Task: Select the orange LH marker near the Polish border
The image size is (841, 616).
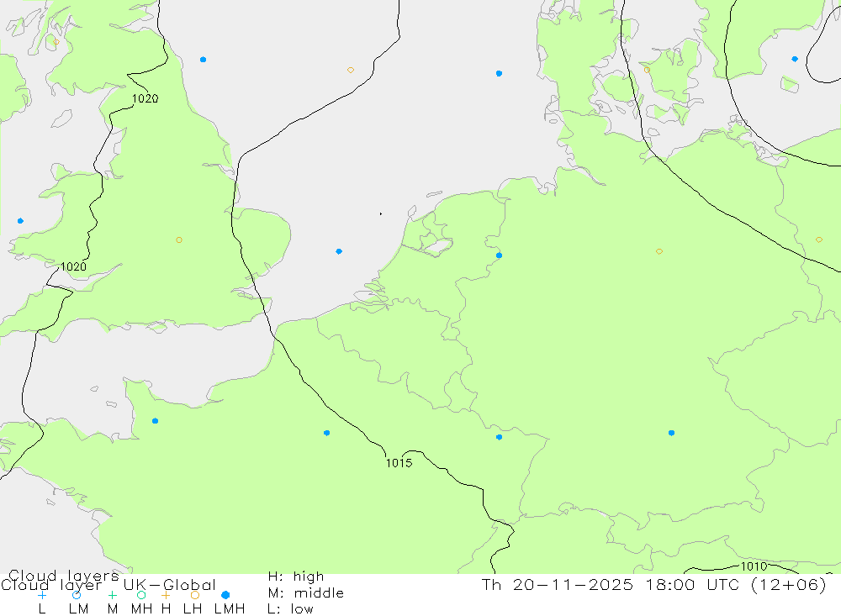Action: point(819,240)
